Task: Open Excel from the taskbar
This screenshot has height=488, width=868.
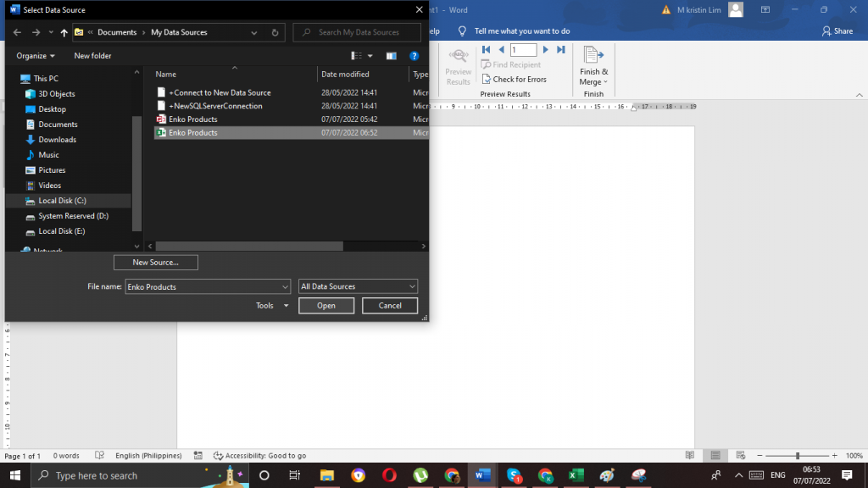Action: pos(576,474)
